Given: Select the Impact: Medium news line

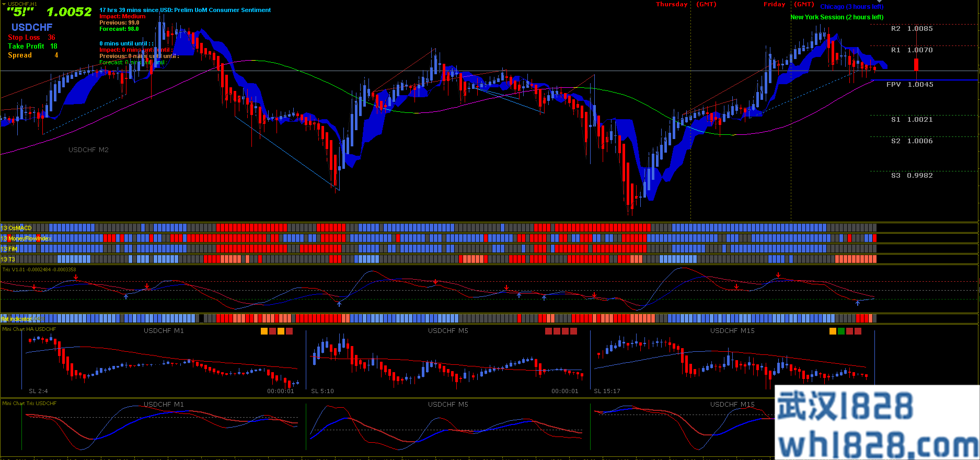Looking at the screenshot, I should 122,16.
